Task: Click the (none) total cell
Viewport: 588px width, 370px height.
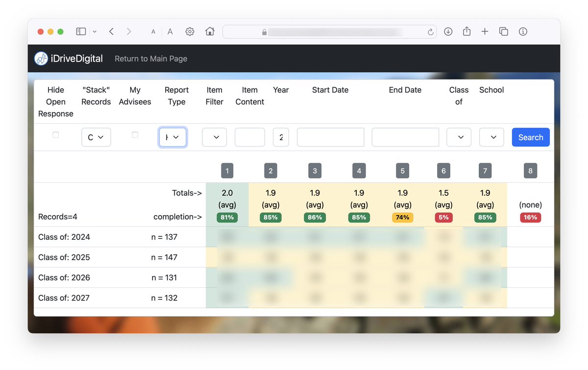Action: tap(530, 205)
